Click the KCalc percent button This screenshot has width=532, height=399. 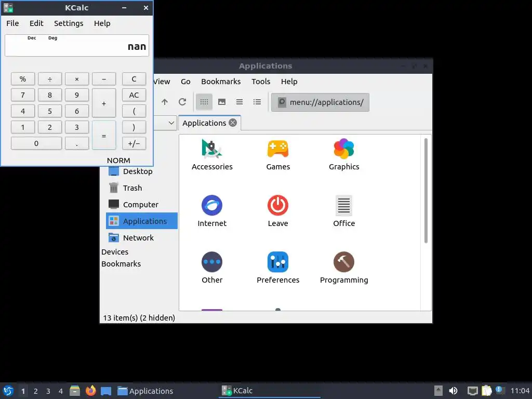coord(23,79)
